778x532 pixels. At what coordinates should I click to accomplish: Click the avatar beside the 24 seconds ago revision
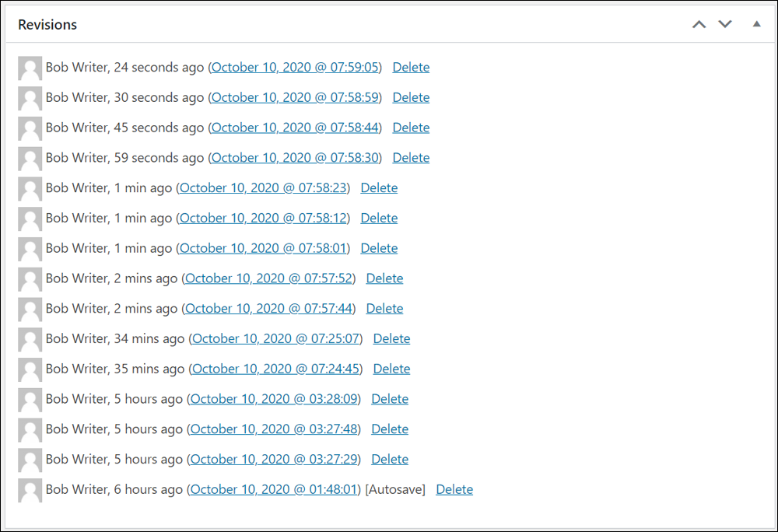pyautogui.click(x=30, y=68)
